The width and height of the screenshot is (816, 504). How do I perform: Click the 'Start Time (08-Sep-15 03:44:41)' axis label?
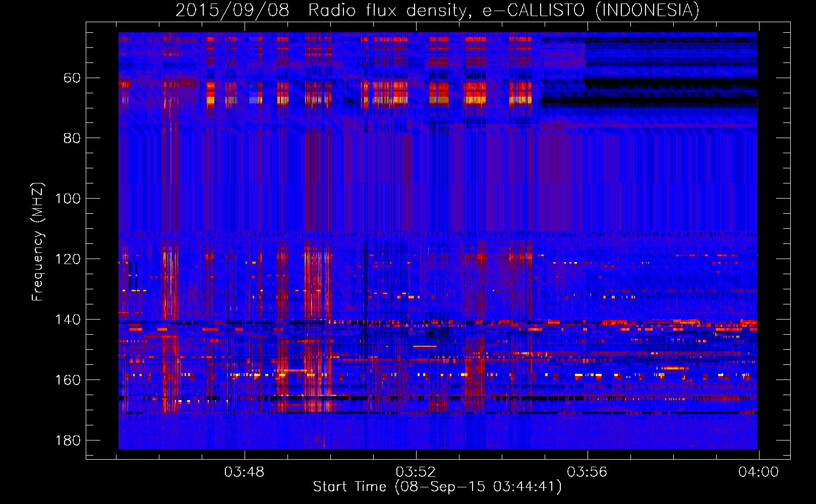pyautogui.click(x=437, y=487)
